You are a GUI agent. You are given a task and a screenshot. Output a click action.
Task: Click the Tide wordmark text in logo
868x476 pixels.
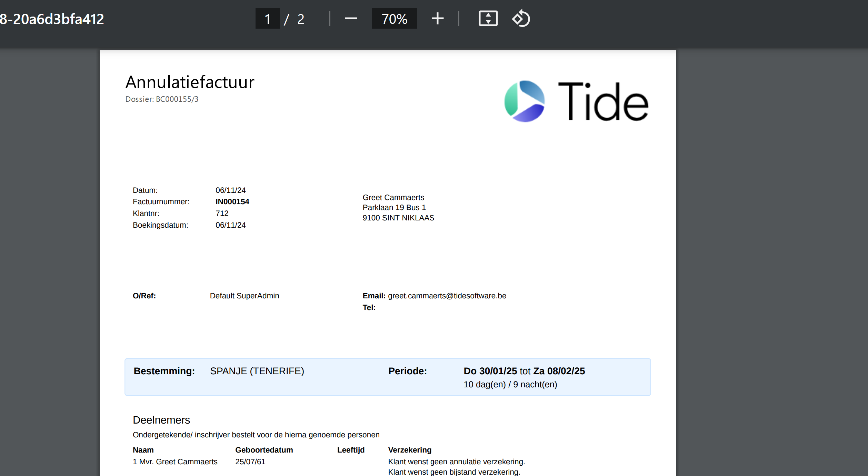tap(603, 101)
